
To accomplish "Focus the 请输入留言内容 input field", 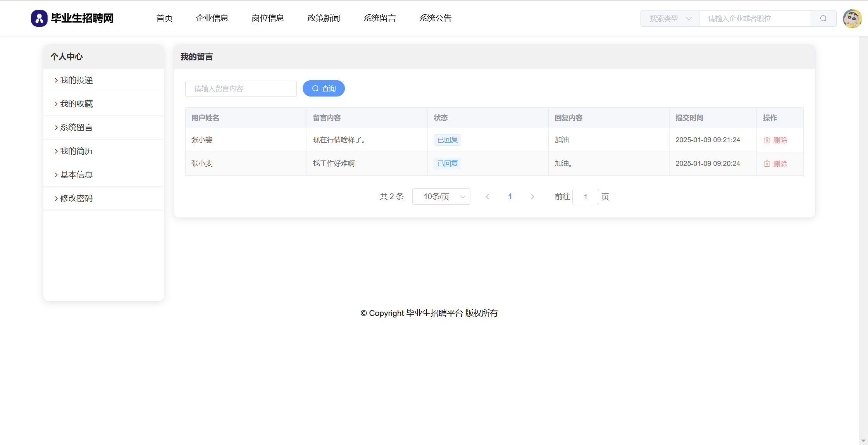I will pyautogui.click(x=241, y=89).
